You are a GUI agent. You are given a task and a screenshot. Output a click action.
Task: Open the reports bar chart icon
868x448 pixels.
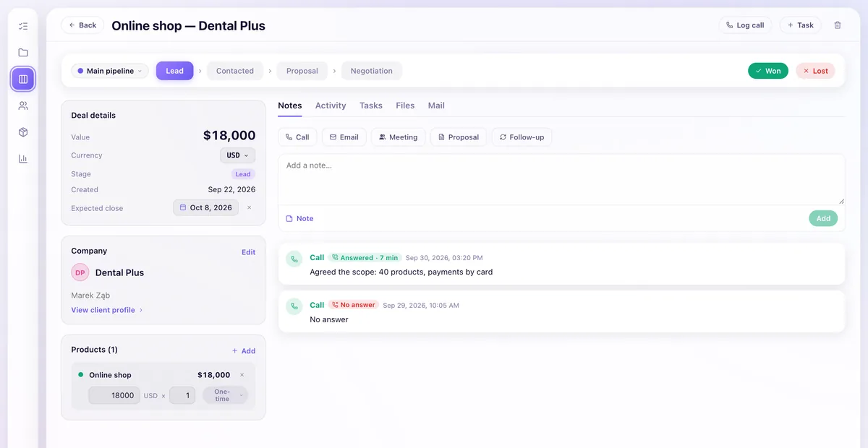tap(23, 159)
